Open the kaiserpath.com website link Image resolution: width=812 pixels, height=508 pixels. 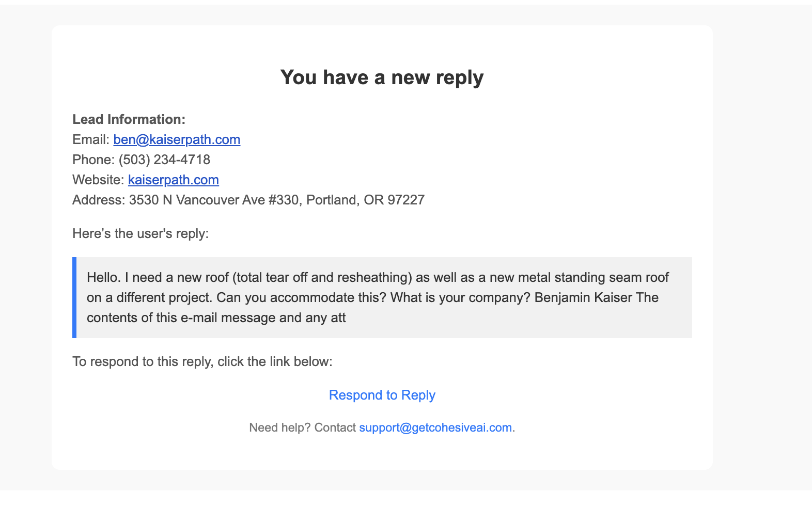(x=174, y=180)
